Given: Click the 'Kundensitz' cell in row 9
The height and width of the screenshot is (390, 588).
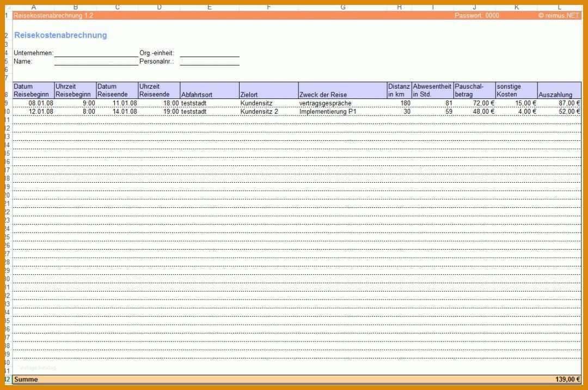Looking at the screenshot, I should (269, 103).
